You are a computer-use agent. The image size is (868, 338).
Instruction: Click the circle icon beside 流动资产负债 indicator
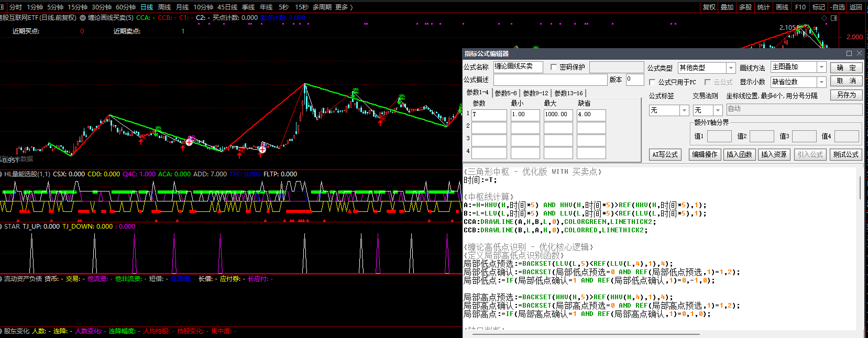(2, 279)
